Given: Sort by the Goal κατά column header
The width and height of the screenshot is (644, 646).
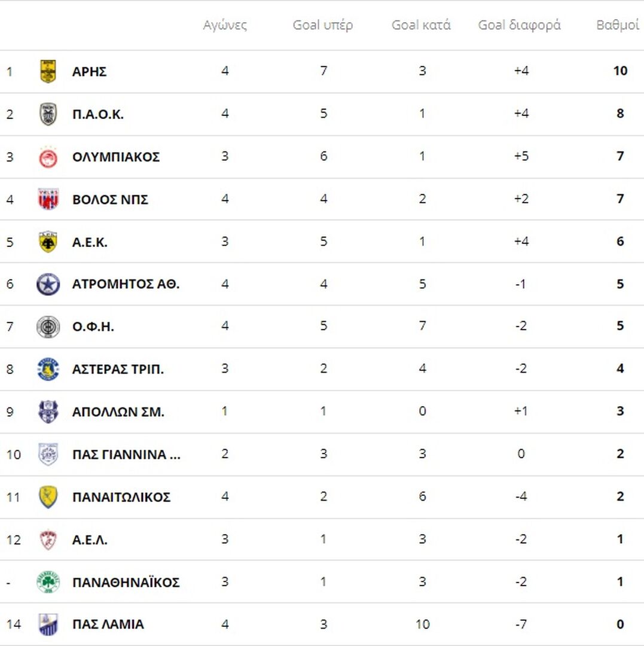Looking at the screenshot, I should coord(421,25).
